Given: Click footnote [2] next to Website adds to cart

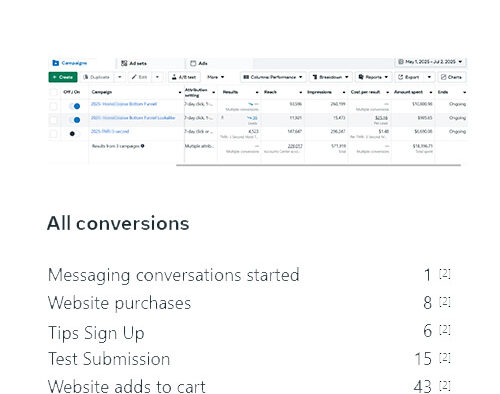Looking at the screenshot, I should click(x=445, y=386).
